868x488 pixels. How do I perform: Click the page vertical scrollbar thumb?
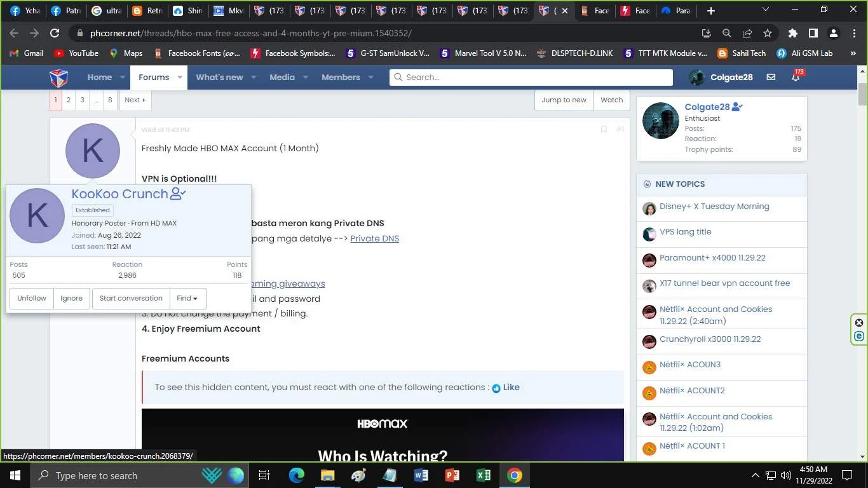pos(863,93)
